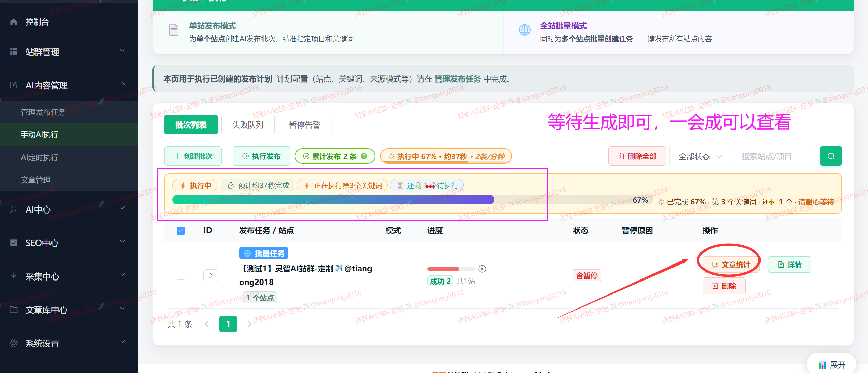Cancel the running task via X icon

click(x=482, y=269)
